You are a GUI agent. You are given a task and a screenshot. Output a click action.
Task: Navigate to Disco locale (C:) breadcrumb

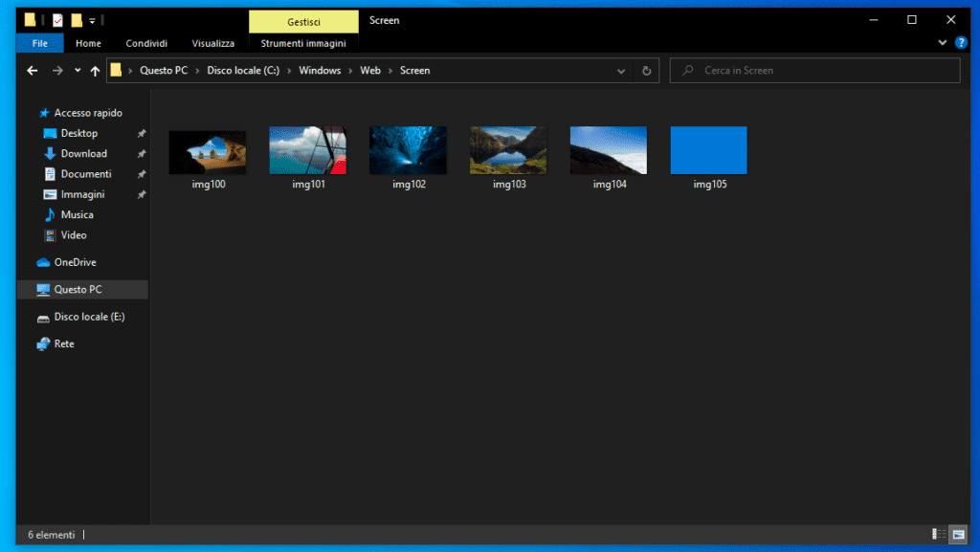point(243,71)
